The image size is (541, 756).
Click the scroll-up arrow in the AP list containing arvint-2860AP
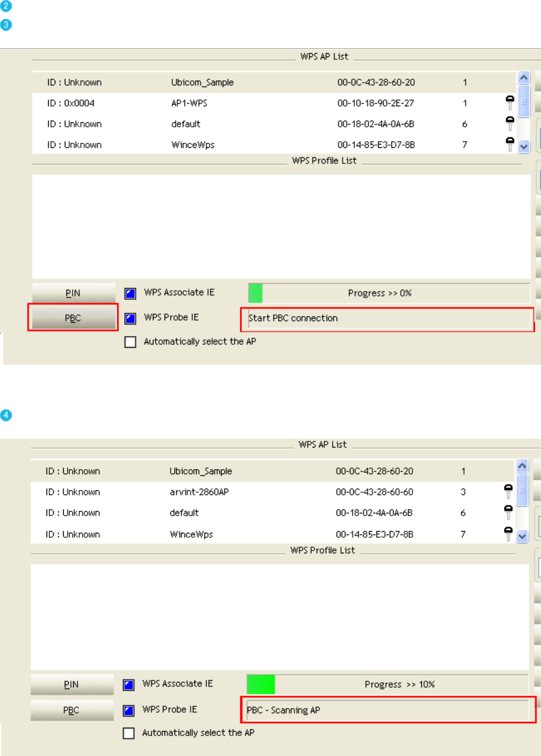point(522,466)
